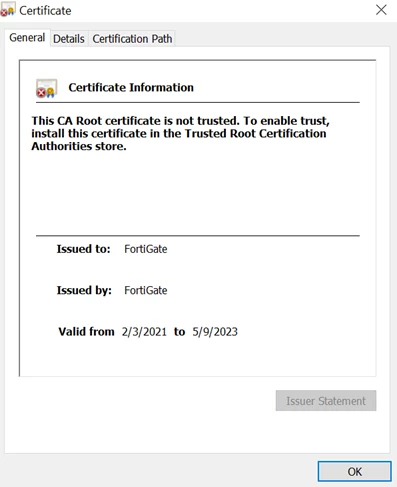Click the 'to' label between the dates
This screenshot has height=487, width=397.
179,332
